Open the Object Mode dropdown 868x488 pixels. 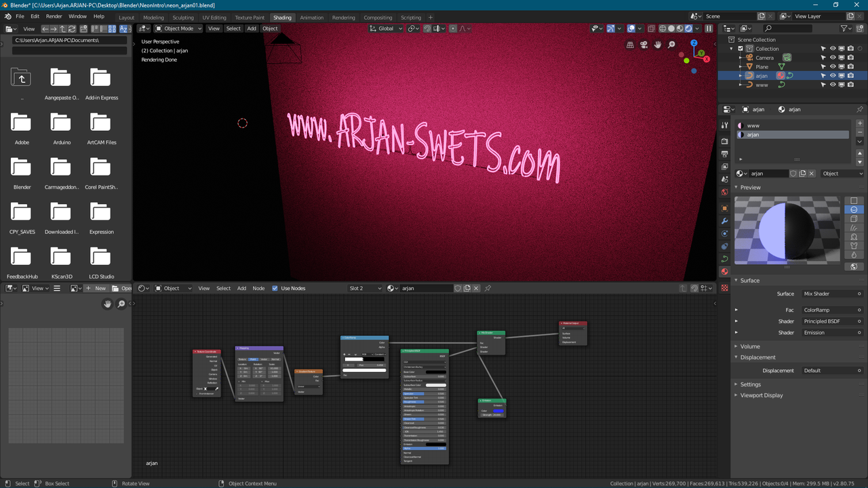pyautogui.click(x=179, y=28)
